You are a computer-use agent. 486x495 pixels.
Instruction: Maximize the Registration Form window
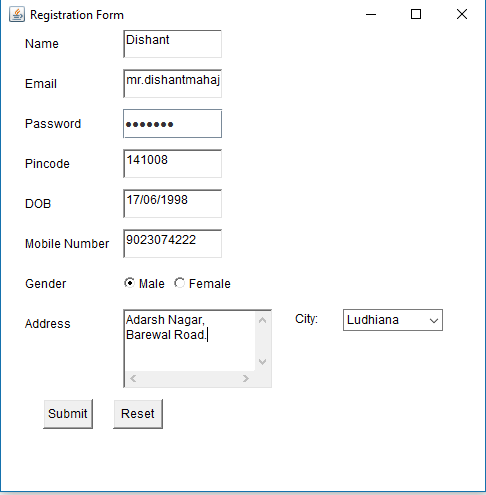(x=416, y=14)
